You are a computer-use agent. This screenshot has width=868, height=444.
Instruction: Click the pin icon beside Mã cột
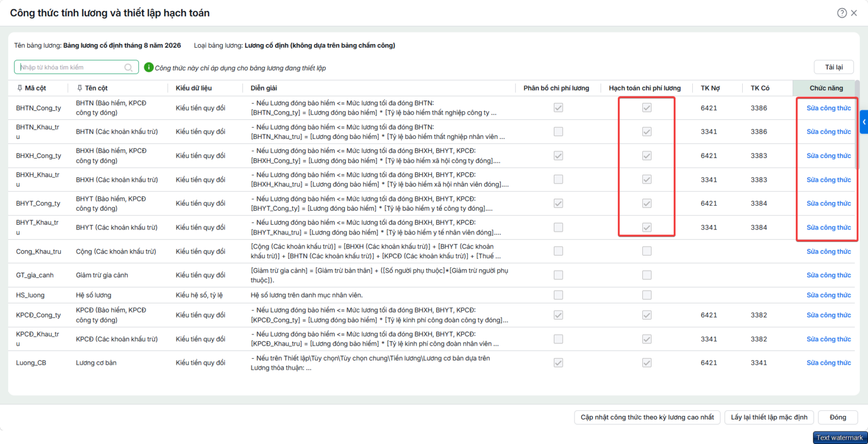[20, 88]
